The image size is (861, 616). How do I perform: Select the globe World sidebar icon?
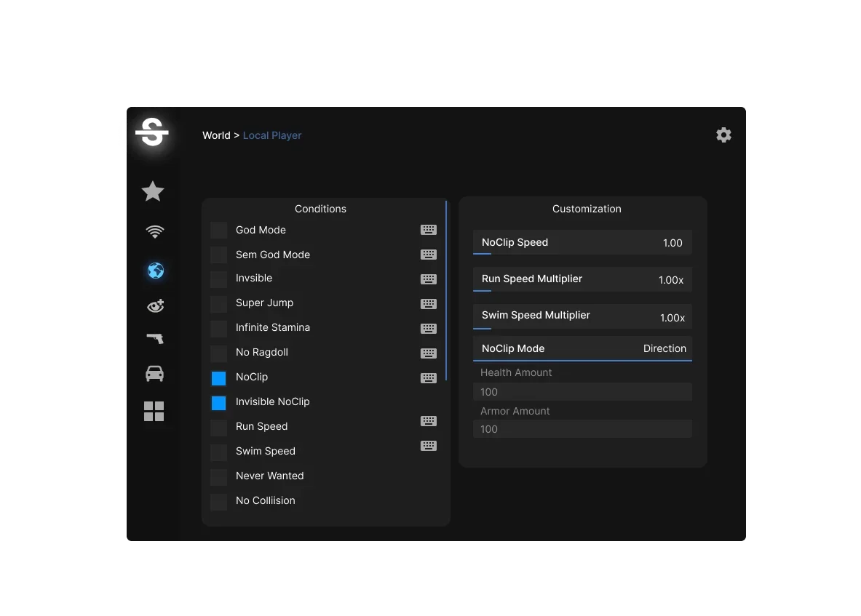pyautogui.click(x=156, y=271)
